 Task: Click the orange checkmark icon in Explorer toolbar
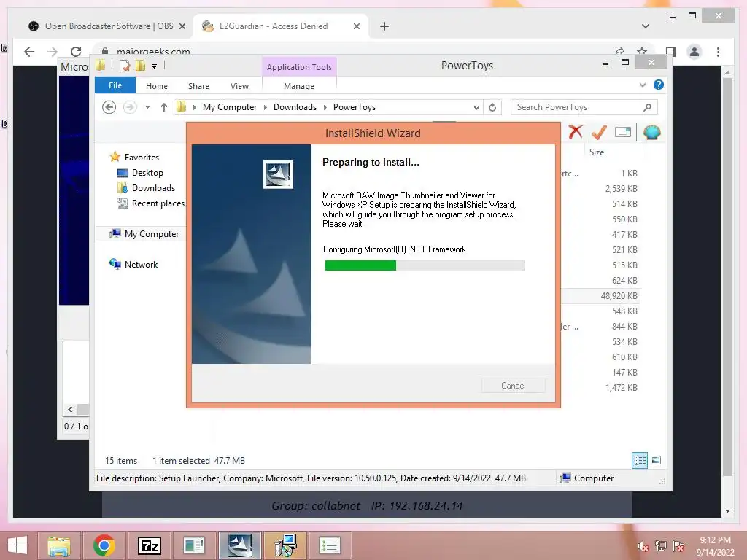pyautogui.click(x=599, y=132)
